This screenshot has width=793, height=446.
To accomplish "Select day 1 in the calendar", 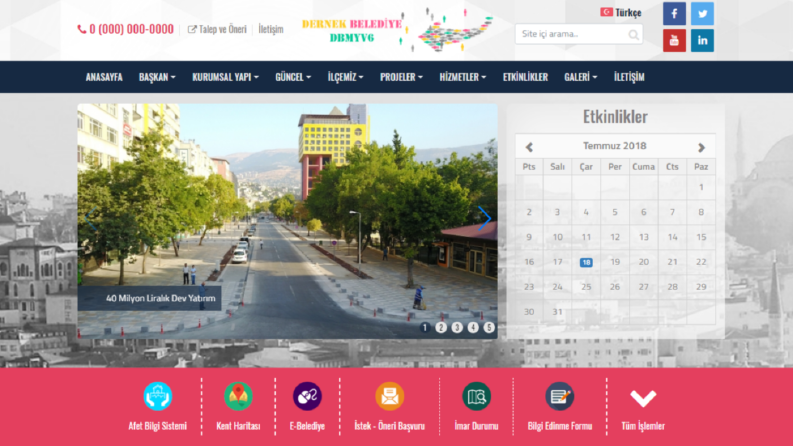I will [x=701, y=187].
